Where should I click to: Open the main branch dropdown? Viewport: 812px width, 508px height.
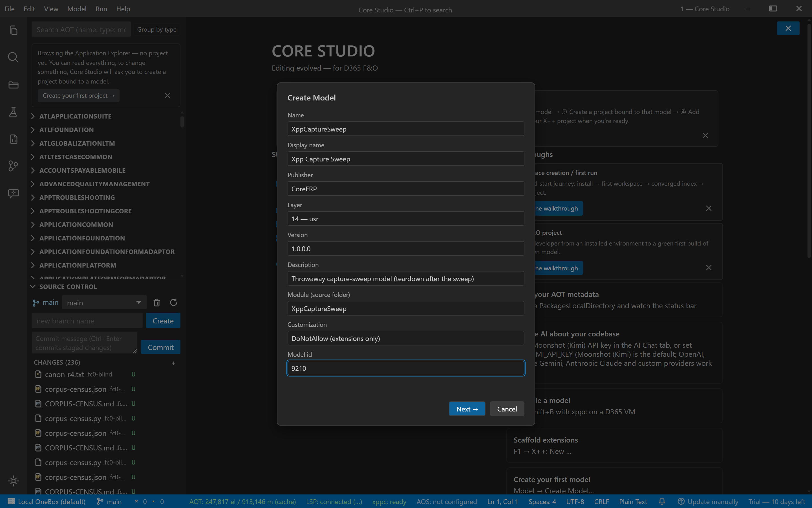[104, 302]
